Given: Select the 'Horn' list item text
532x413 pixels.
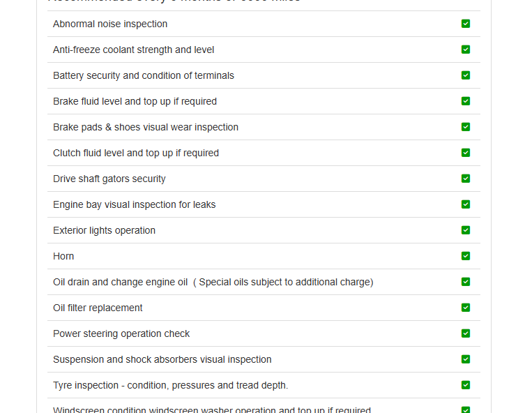Looking at the screenshot, I should point(63,256).
